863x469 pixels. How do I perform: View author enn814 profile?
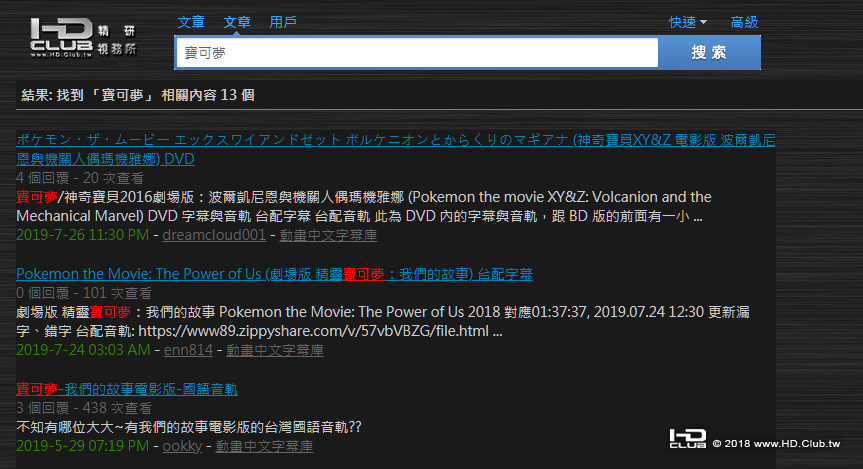click(188, 350)
